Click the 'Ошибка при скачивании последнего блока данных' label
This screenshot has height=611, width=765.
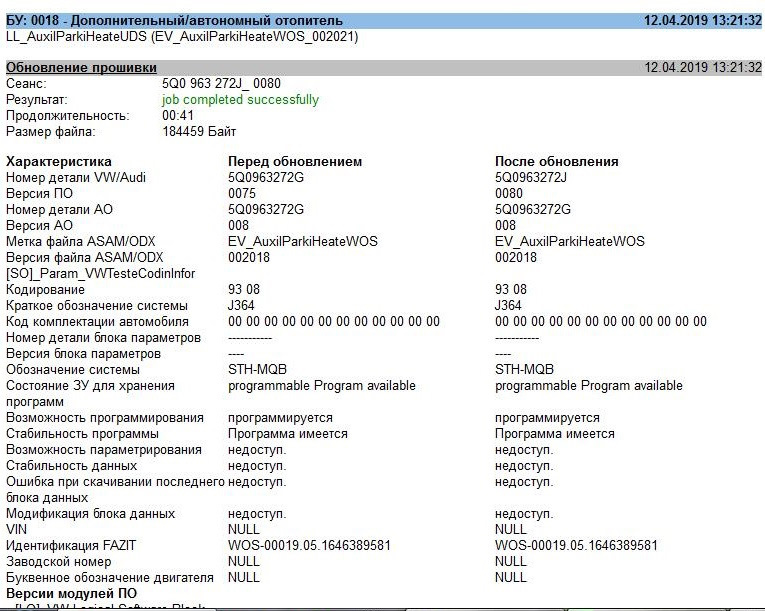point(115,490)
